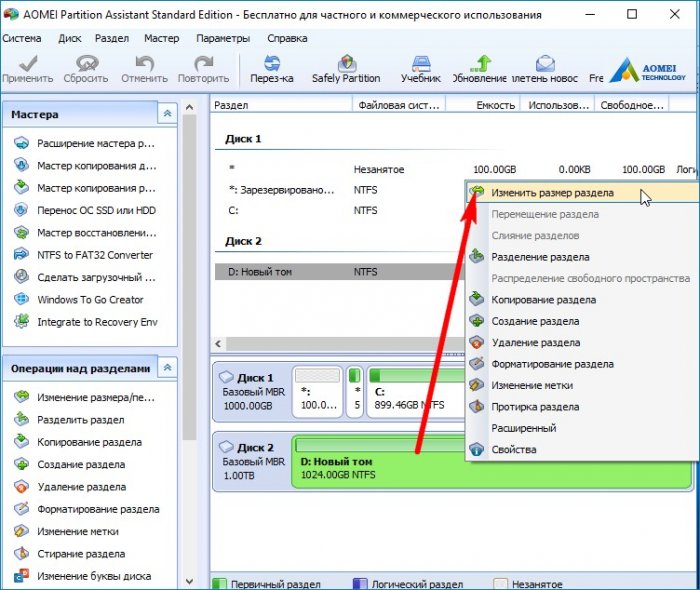Choose Стирание раздела in operations panel
This screenshot has height=590, width=700.
(x=69, y=553)
